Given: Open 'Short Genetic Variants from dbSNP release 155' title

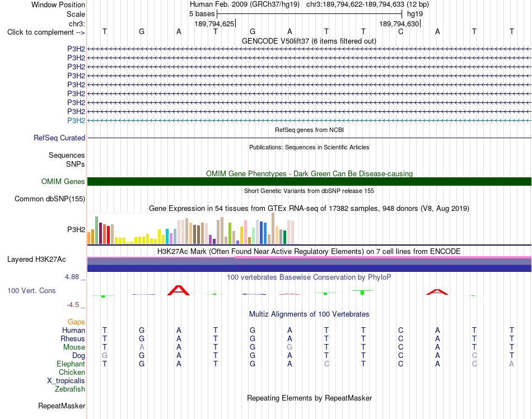Looking at the screenshot, I should click(x=309, y=191).
